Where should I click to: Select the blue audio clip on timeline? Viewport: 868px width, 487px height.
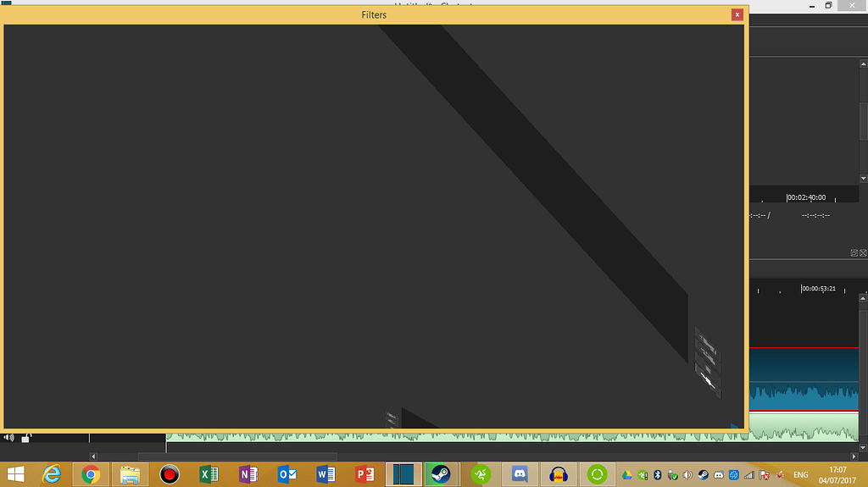click(x=804, y=379)
